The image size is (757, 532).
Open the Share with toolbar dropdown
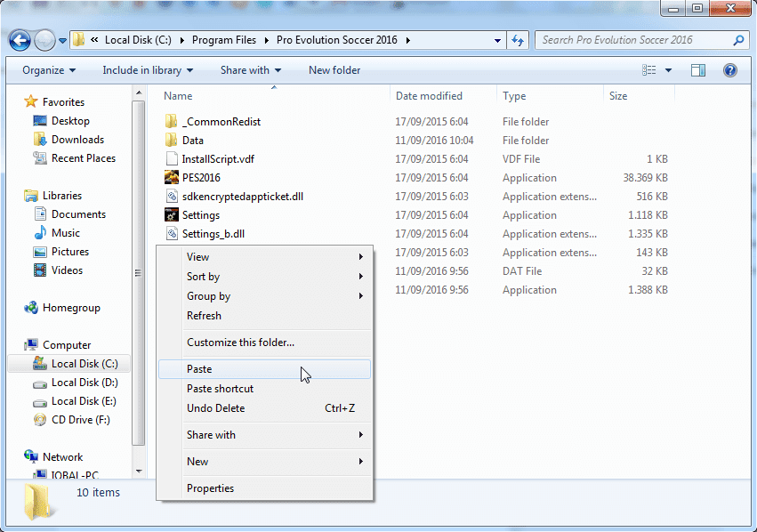point(251,70)
